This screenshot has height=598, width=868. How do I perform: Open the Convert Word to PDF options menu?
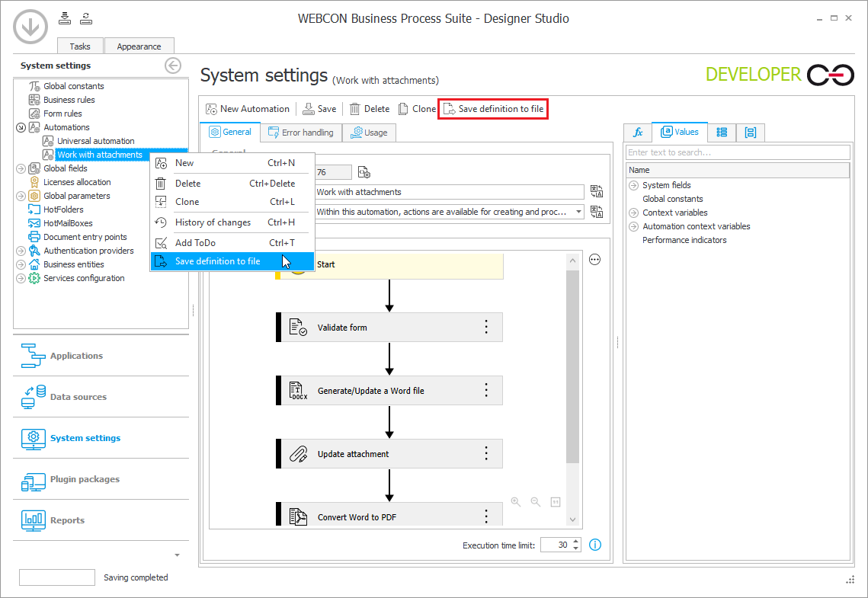tap(486, 516)
